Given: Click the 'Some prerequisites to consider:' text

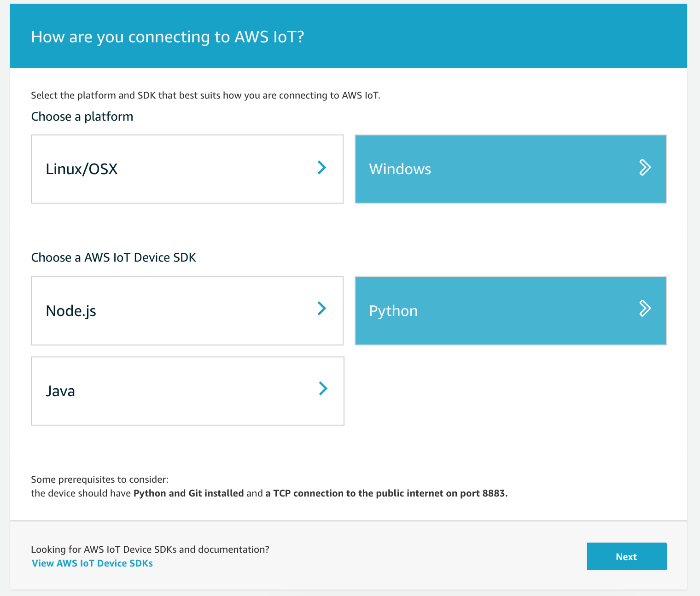Looking at the screenshot, I should pos(99,479).
